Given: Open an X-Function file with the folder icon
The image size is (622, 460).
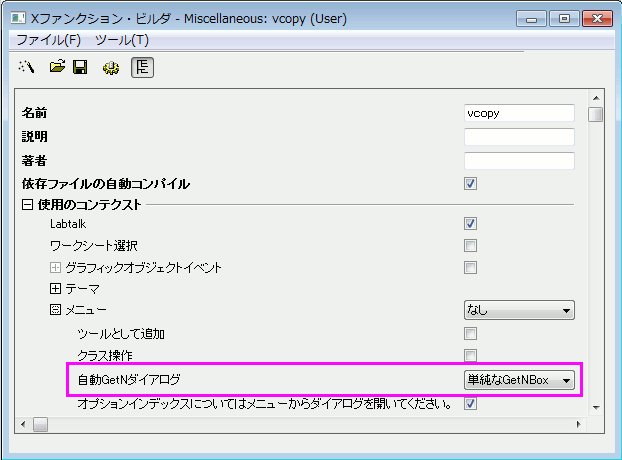Looking at the screenshot, I should tap(57, 67).
